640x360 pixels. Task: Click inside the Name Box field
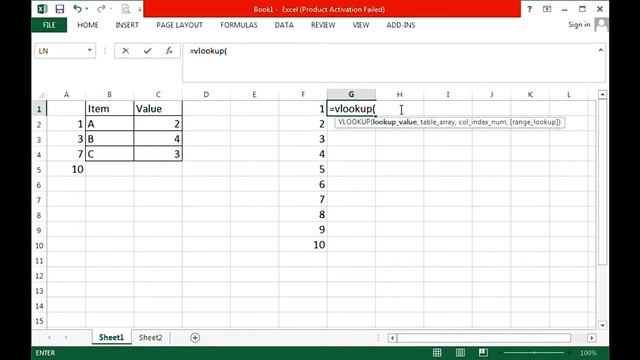pos(60,51)
